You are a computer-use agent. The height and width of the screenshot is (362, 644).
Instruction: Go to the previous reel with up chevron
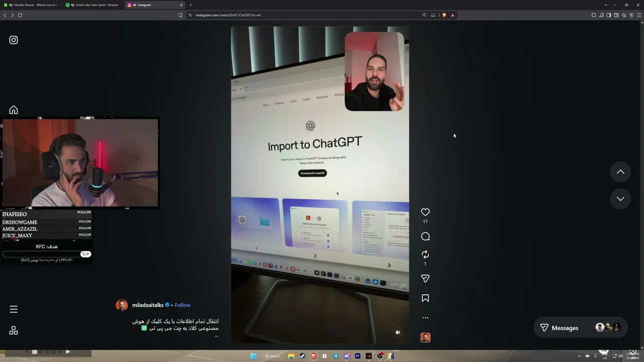tap(620, 172)
